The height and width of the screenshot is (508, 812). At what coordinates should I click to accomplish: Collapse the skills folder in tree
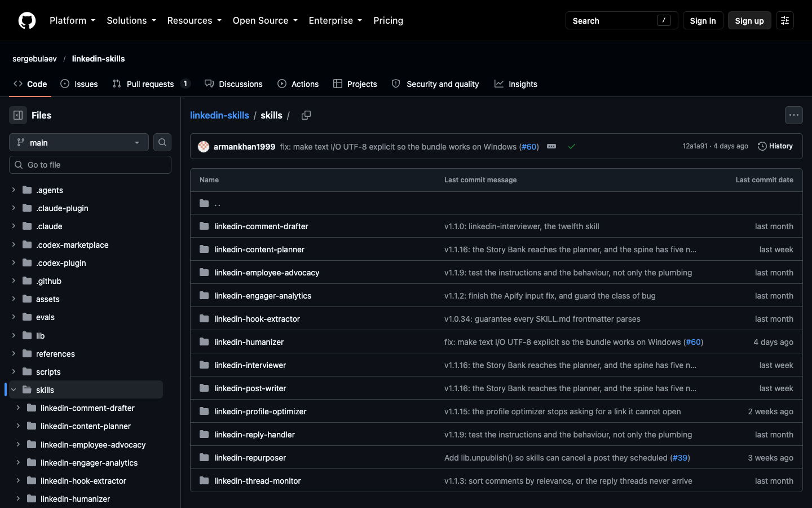click(14, 389)
